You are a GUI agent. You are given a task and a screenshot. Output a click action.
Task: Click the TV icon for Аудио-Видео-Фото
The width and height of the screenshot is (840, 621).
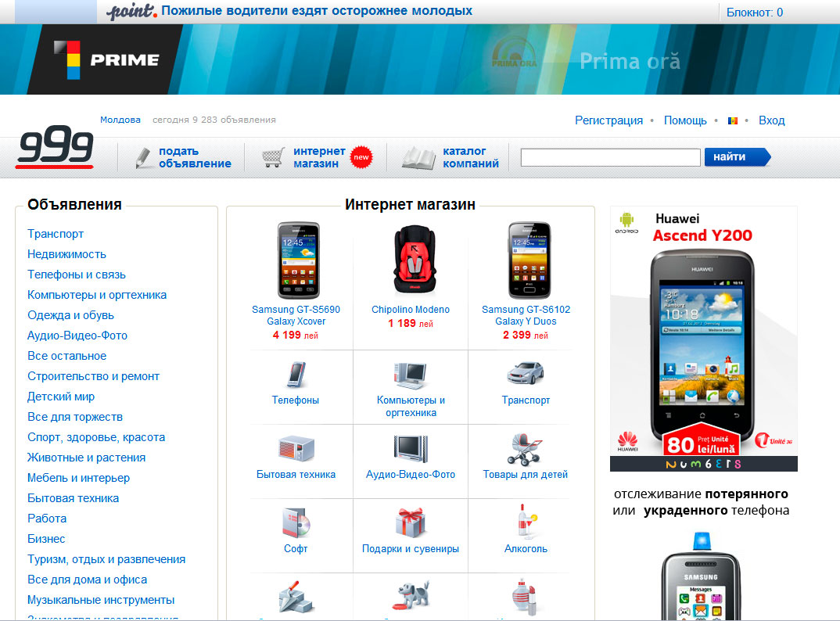click(x=411, y=449)
